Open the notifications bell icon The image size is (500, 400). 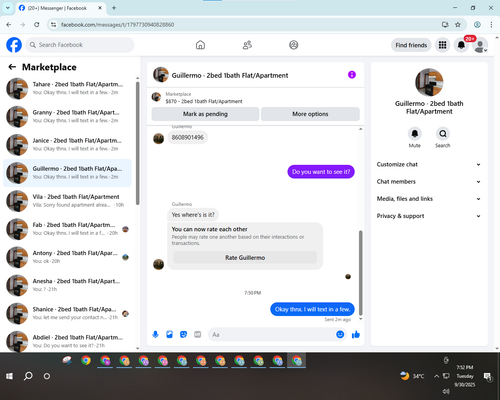tap(461, 45)
